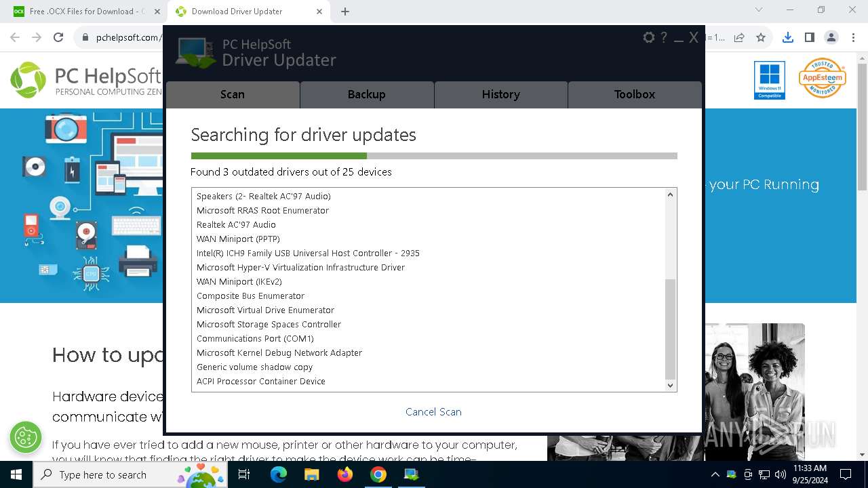
Task: Click the taskbar search box
Action: (x=131, y=474)
